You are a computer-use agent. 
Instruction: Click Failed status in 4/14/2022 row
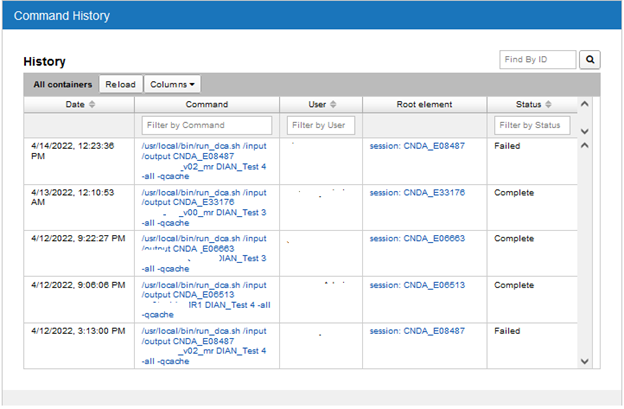coord(507,146)
